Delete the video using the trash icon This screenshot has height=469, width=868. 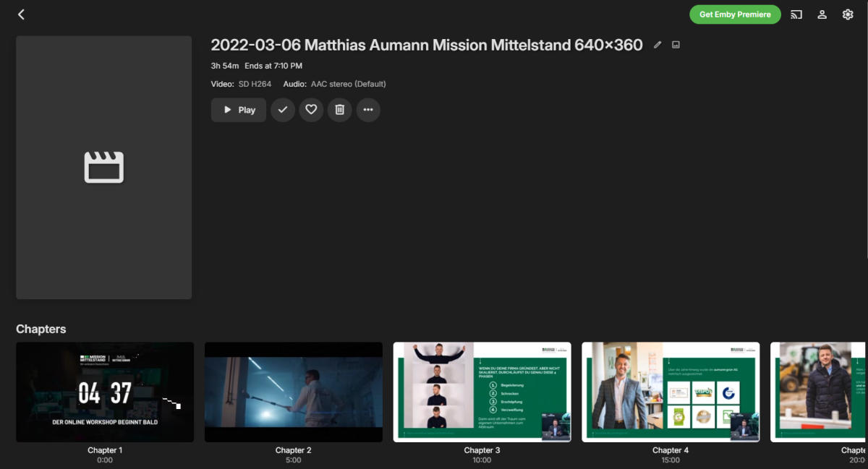point(339,110)
